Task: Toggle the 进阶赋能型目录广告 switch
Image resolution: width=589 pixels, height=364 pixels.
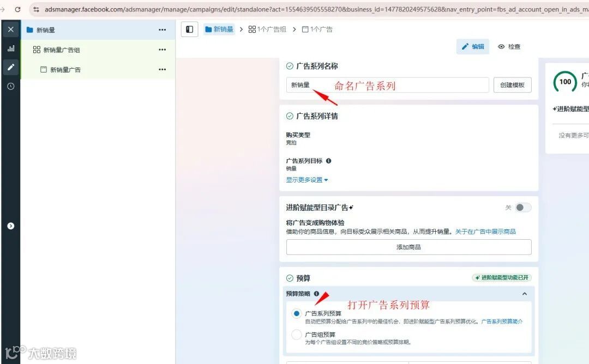Action: [x=523, y=208]
